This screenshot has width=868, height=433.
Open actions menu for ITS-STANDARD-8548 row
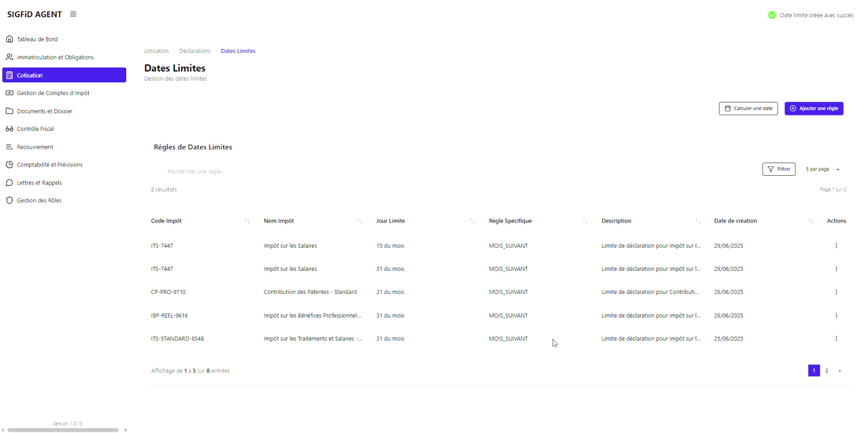coord(836,339)
